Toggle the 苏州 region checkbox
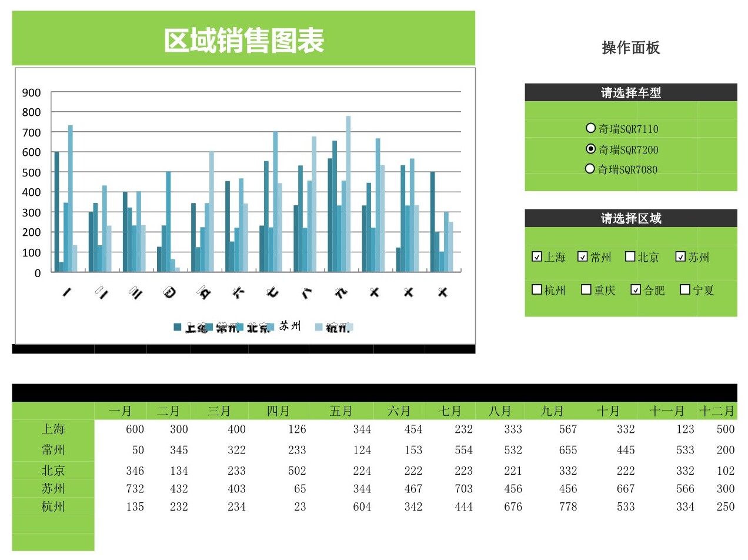This screenshot has width=748, height=560. click(x=680, y=256)
